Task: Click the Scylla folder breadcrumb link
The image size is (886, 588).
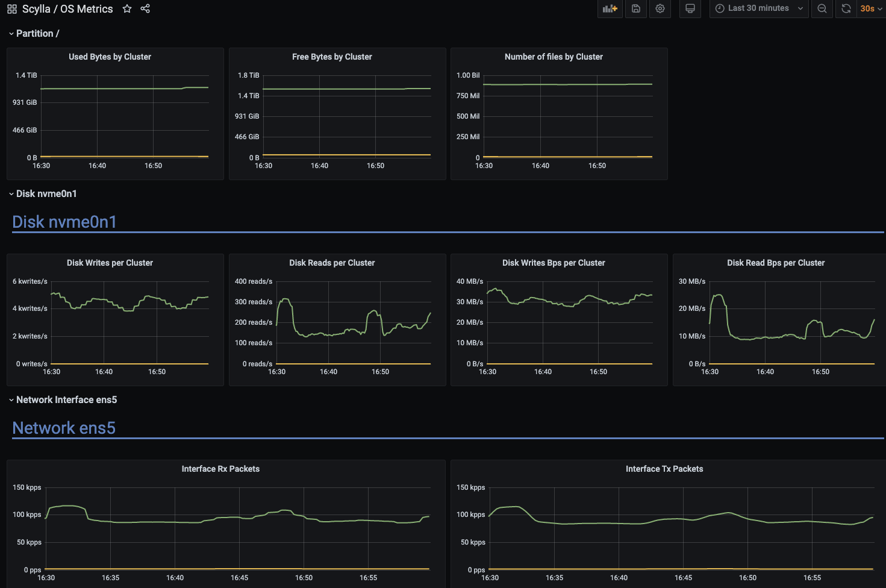Action: [36, 9]
